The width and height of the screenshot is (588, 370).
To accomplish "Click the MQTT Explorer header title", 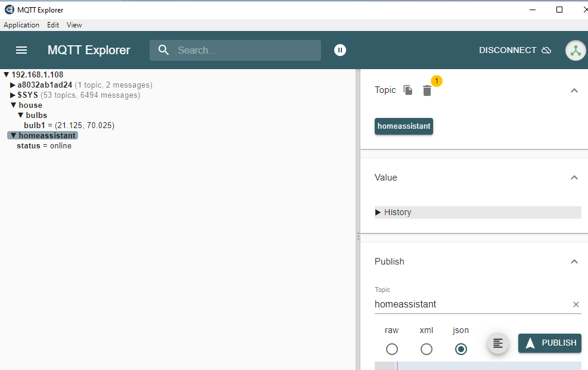I will click(89, 50).
